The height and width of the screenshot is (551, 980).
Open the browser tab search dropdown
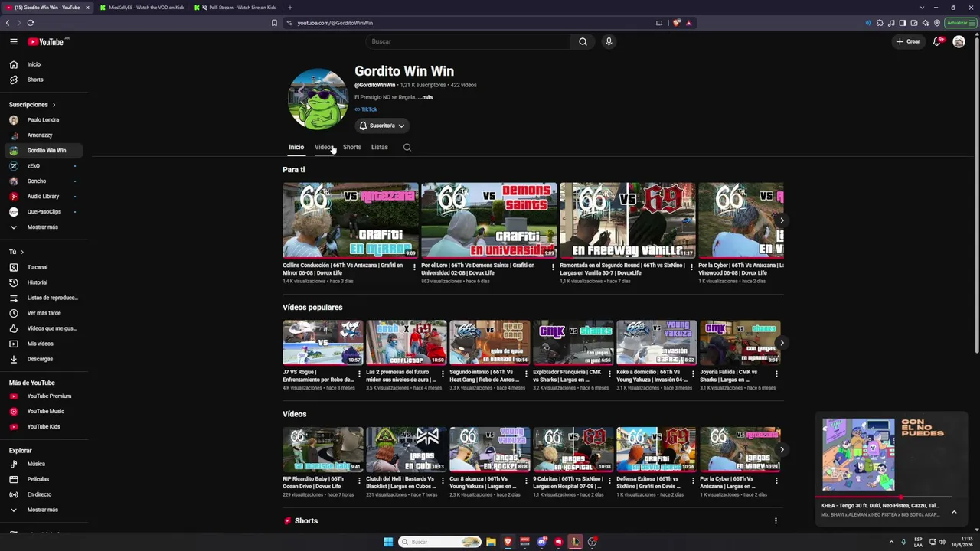(x=923, y=8)
